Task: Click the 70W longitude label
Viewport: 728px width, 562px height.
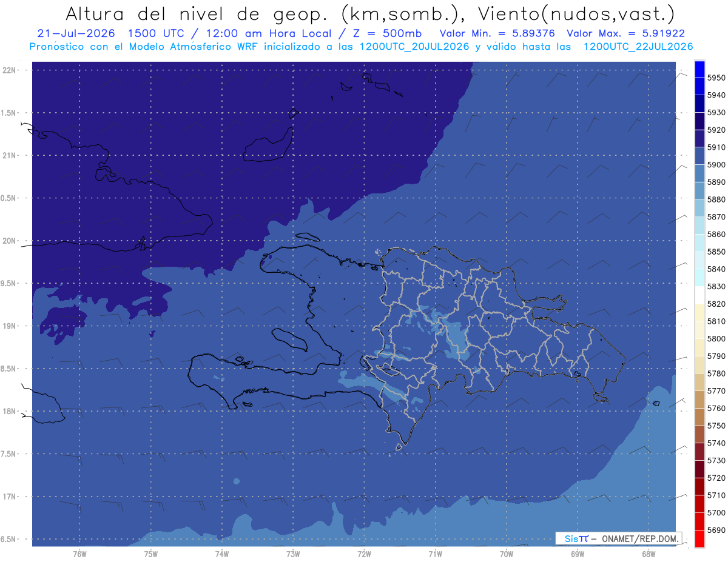Action: [507, 554]
